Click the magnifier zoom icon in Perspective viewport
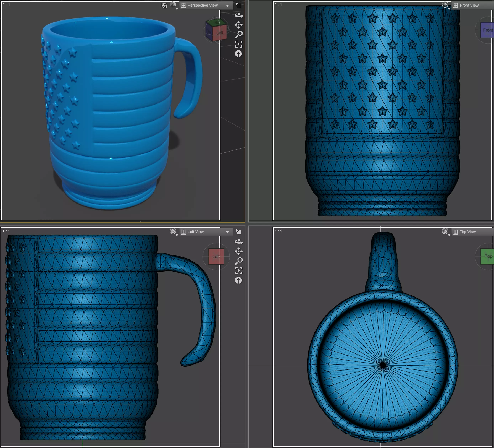The image size is (494, 448). pos(239,34)
